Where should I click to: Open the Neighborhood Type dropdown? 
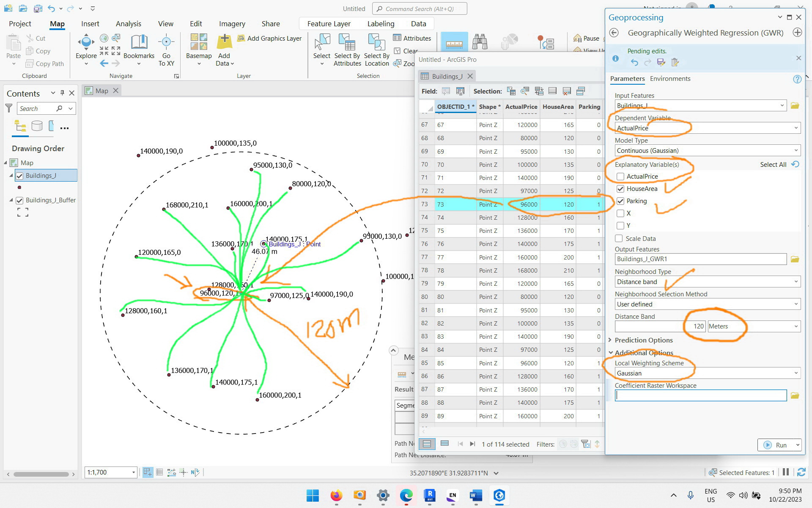point(708,282)
